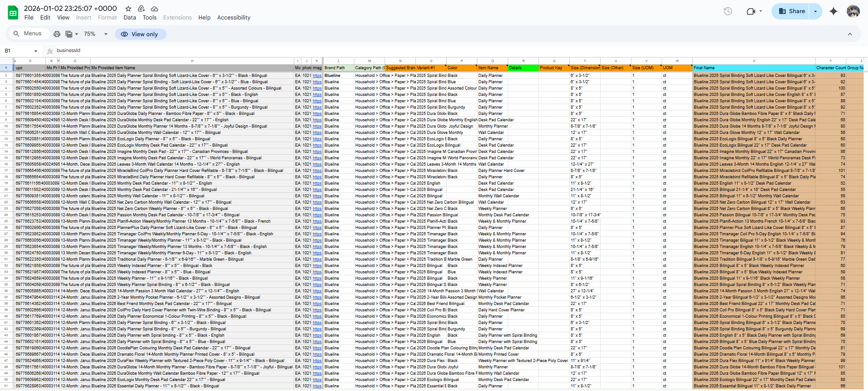This screenshot has width=868, height=391.
Task: Open the Google Sheets home logo
Action: (x=13, y=13)
